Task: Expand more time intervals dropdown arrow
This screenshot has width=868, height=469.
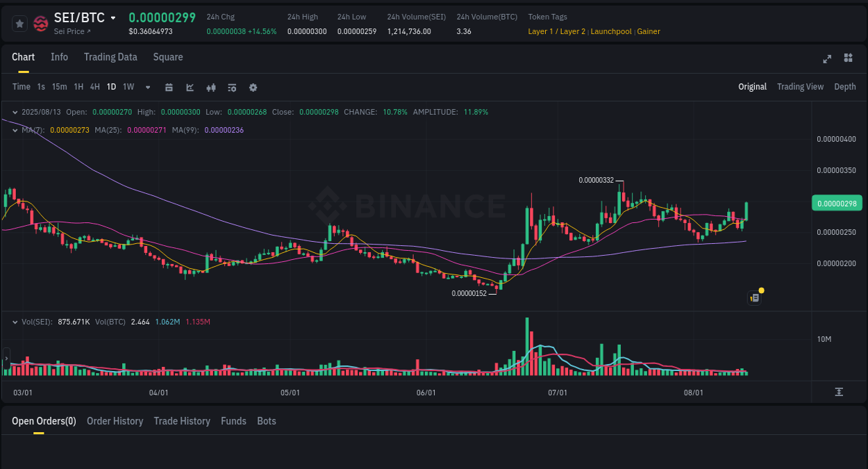Action: 148,88
